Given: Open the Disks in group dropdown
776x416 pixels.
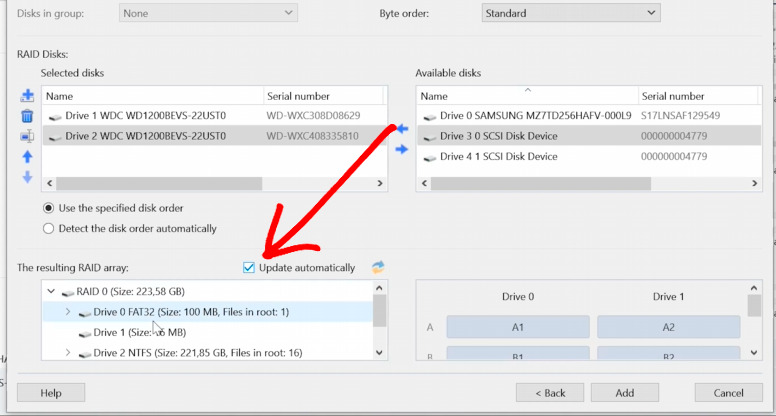Looking at the screenshot, I should 208,13.
